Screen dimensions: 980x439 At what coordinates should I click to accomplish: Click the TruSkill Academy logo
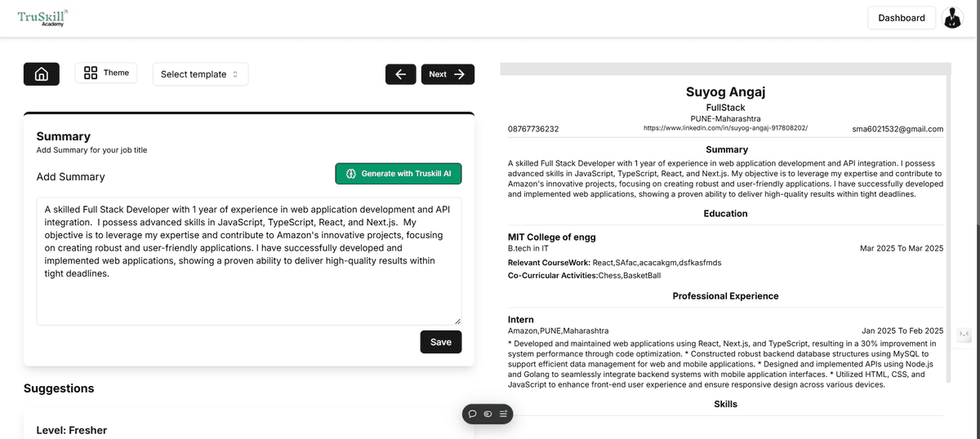(x=42, y=18)
